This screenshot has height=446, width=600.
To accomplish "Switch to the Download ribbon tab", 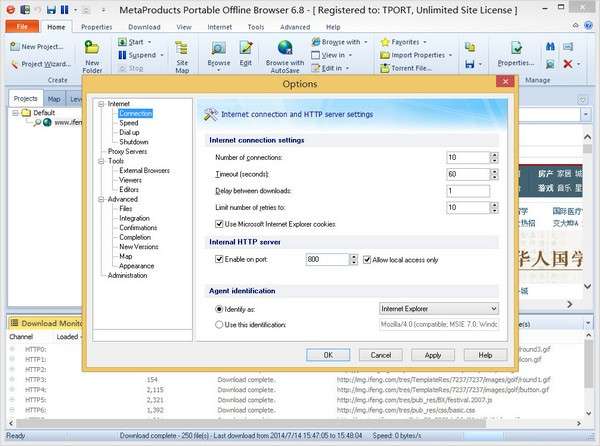I will coord(144,27).
